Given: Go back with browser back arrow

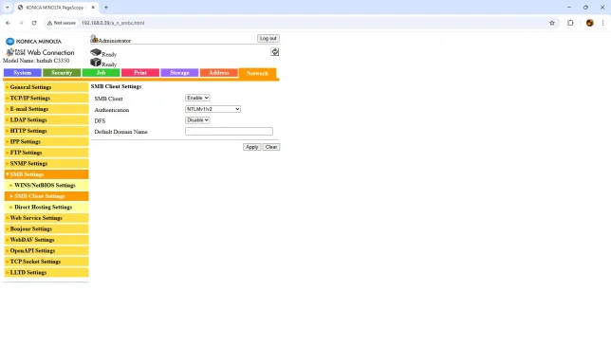Looking at the screenshot, I should point(9,23).
